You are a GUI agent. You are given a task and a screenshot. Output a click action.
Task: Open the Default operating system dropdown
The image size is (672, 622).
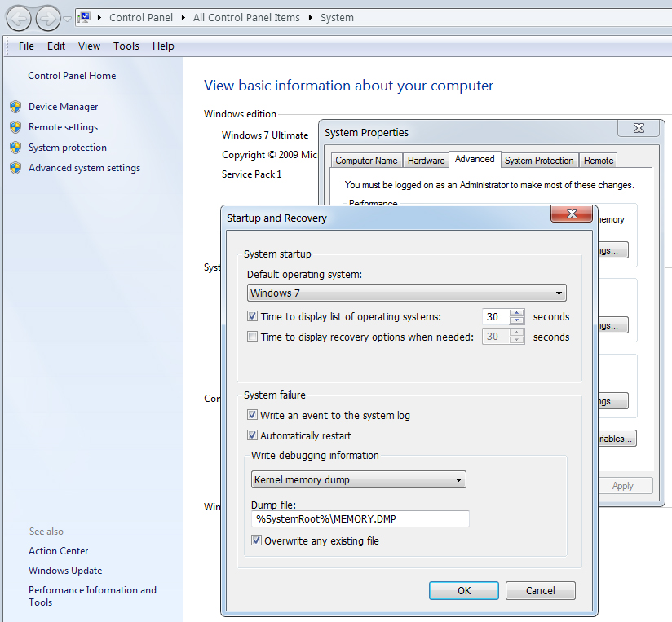pos(407,293)
